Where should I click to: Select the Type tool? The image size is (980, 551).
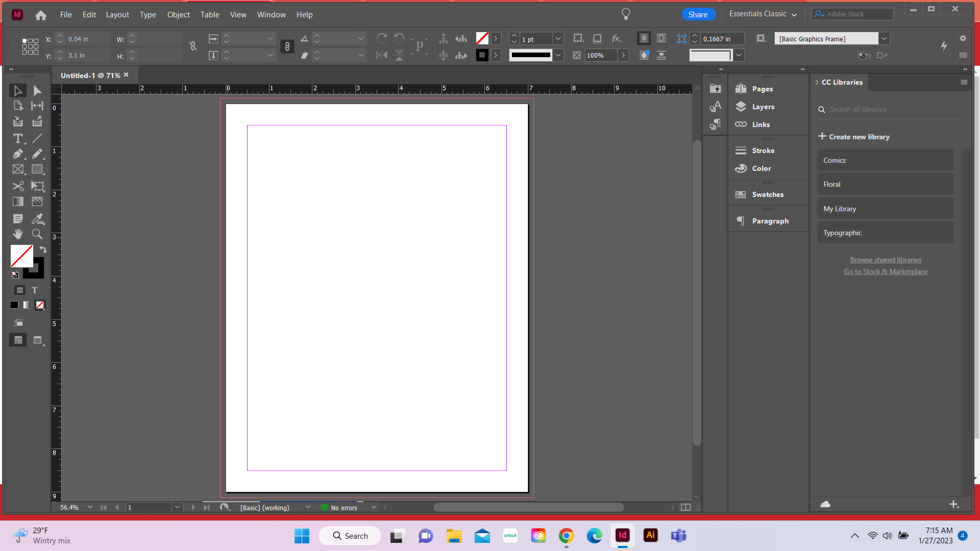(18, 139)
